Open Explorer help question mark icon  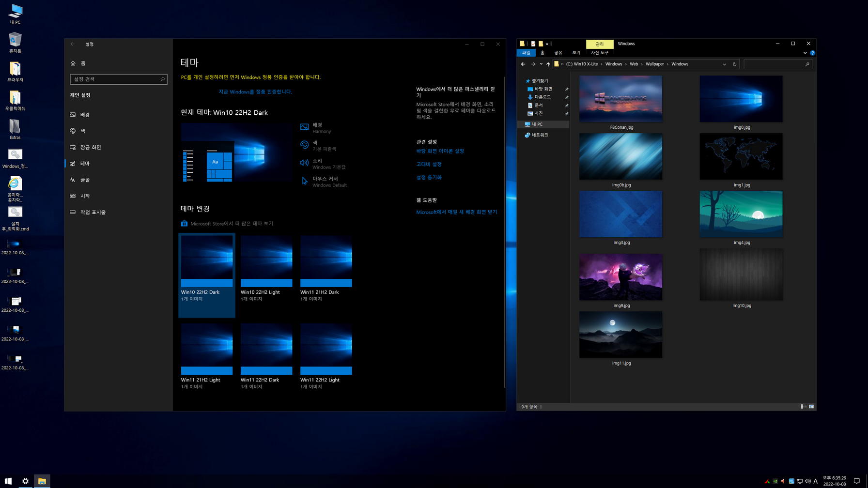pos(812,53)
